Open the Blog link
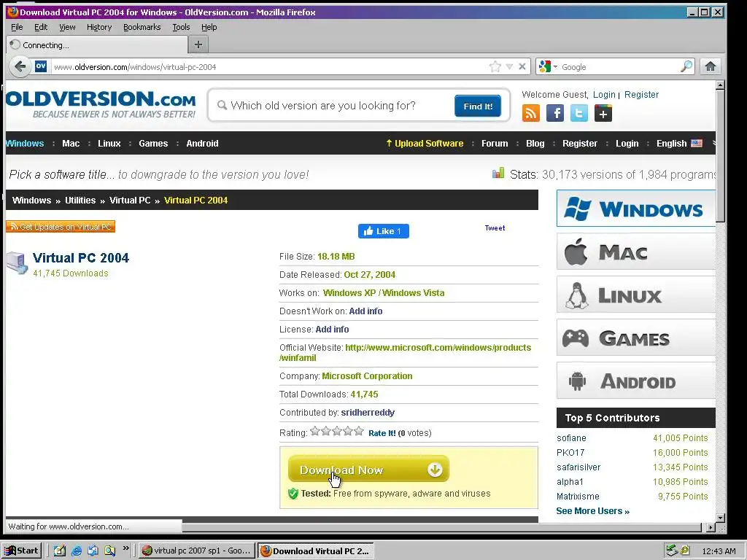 pyautogui.click(x=535, y=144)
